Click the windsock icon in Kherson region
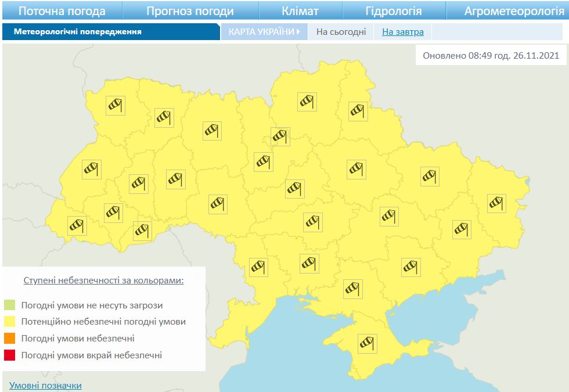 pyautogui.click(x=352, y=289)
